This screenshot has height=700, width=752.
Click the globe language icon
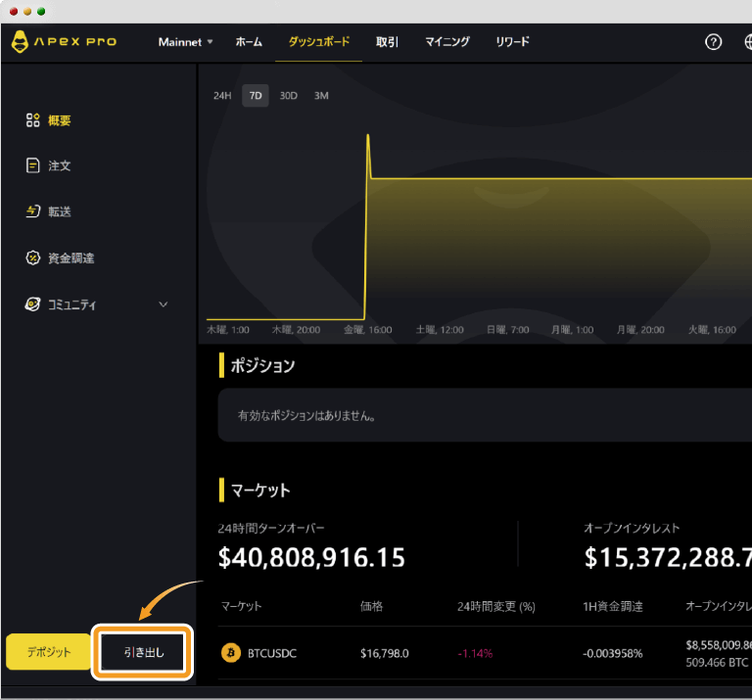746,42
